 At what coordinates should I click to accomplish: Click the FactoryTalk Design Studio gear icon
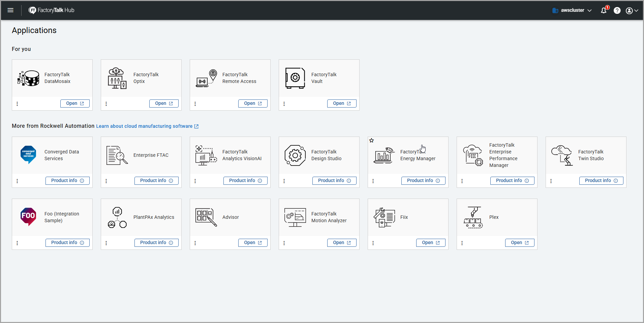[x=295, y=155]
